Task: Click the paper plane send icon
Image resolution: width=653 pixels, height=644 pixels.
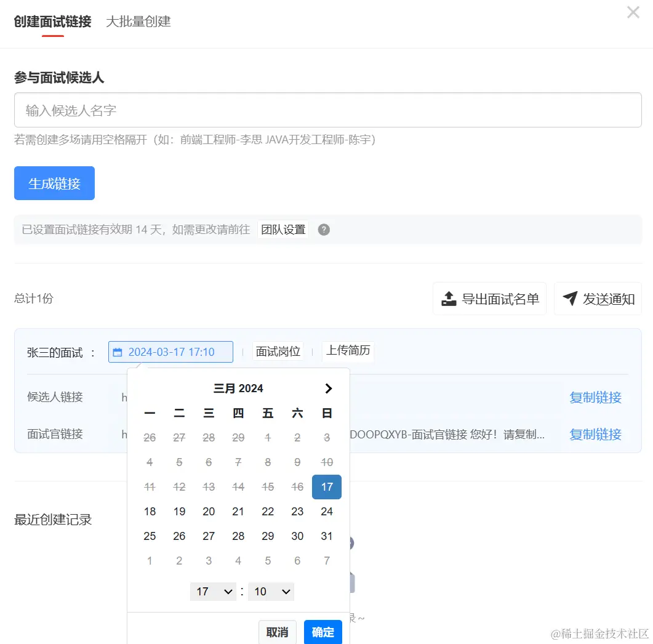Action: 570,298
